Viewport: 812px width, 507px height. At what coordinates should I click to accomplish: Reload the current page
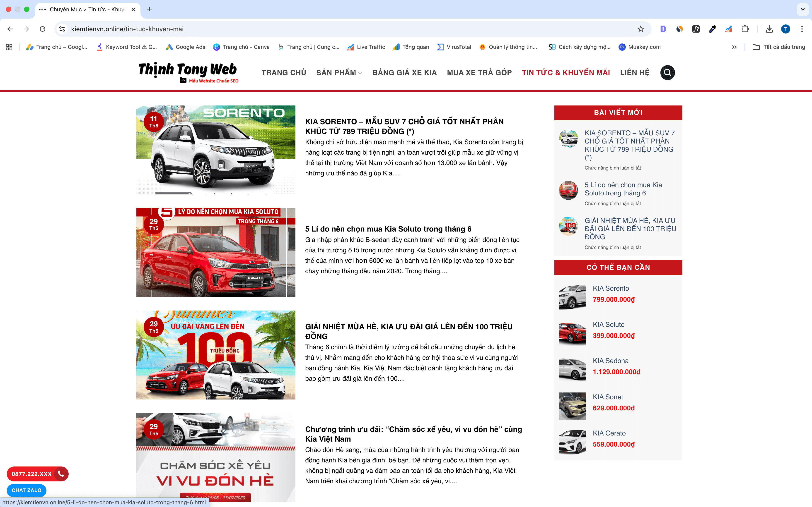point(43,29)
